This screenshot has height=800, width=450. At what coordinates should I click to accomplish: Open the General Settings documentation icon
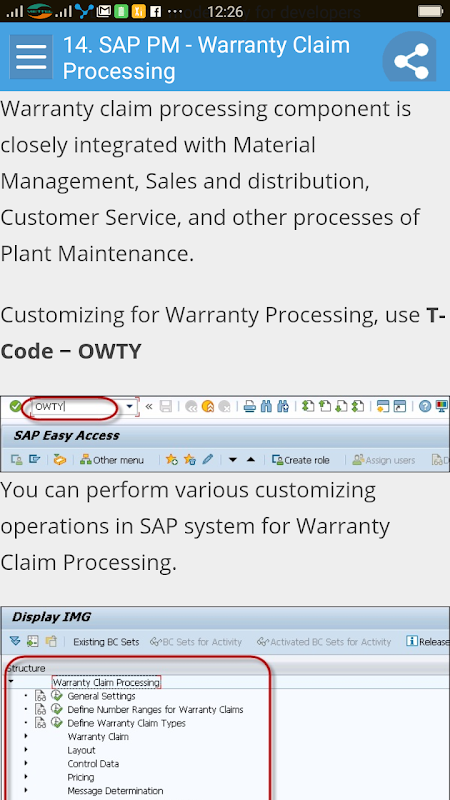[x=40, y=696]
